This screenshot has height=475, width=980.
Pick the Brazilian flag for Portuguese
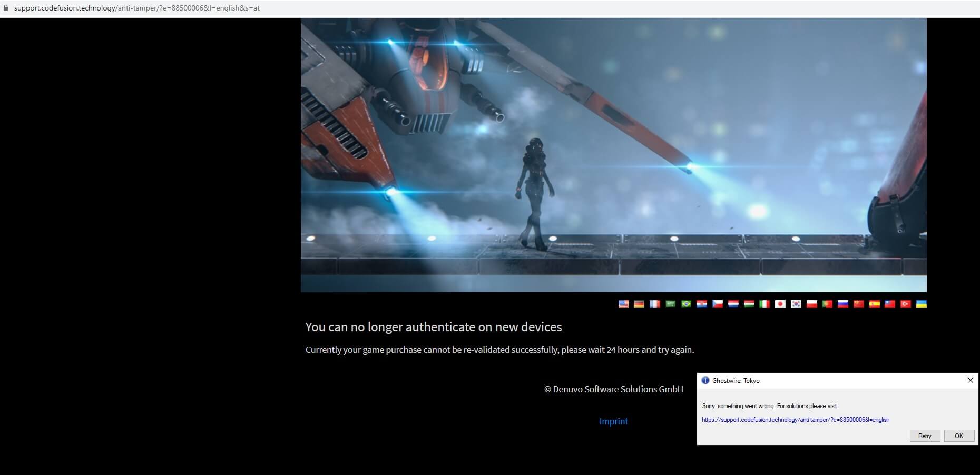pos(686,304)
